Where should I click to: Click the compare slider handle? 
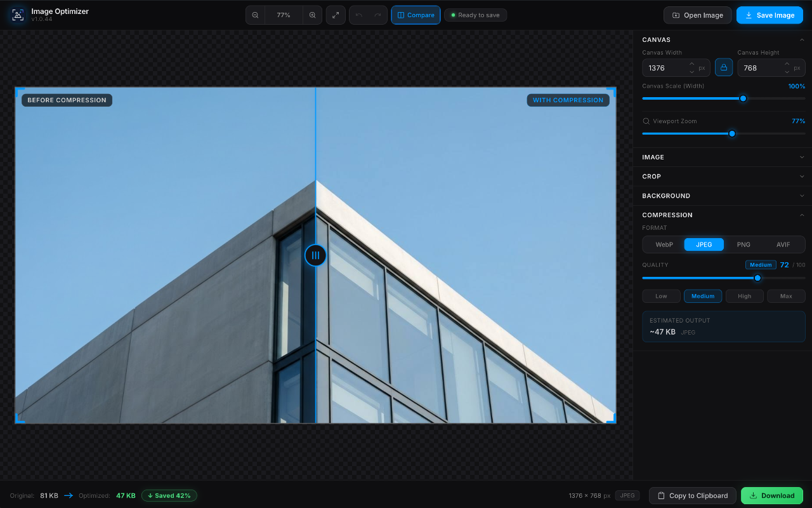click(x=315, y=255)
